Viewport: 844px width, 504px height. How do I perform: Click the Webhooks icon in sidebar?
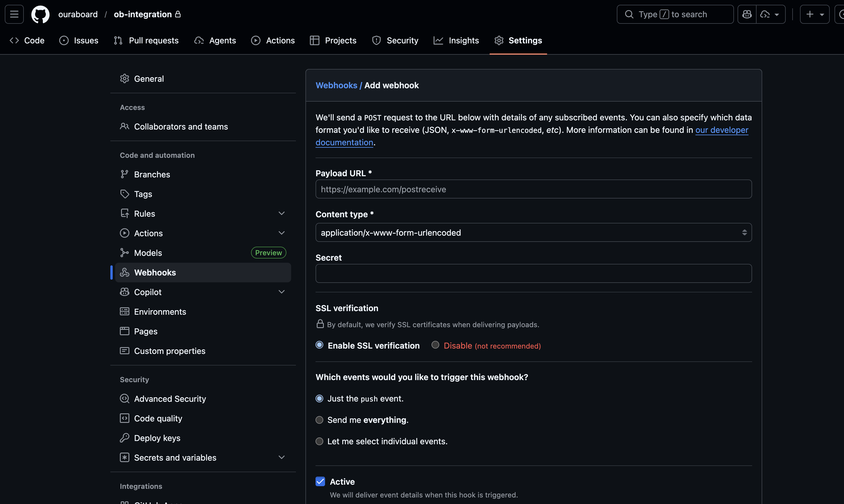coord(125,273)
